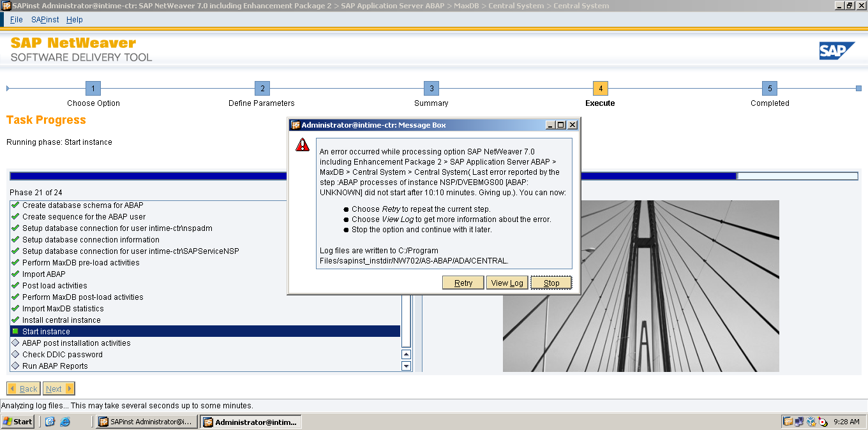Open View Log in the error dialog
Viewport: 868px width, 430px height.
click(x=507, y=283)
